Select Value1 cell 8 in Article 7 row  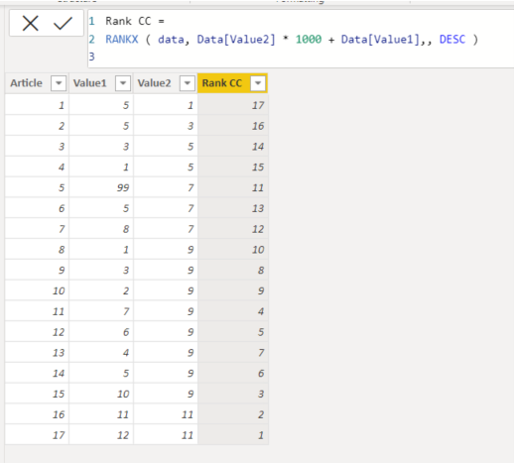[101, 229]
